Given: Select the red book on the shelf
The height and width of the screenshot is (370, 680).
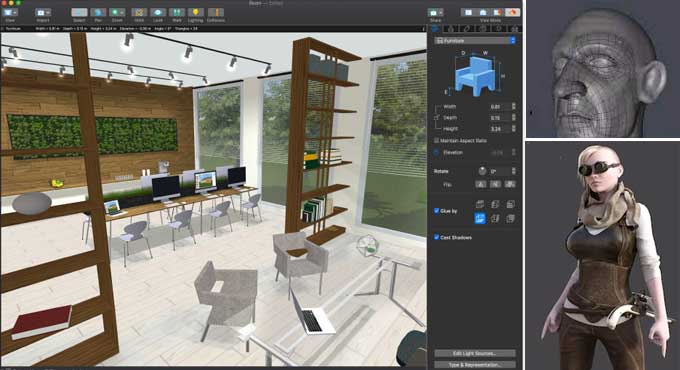Looking at the screenshot, I should pyautogui.click(x=42, y=322).
